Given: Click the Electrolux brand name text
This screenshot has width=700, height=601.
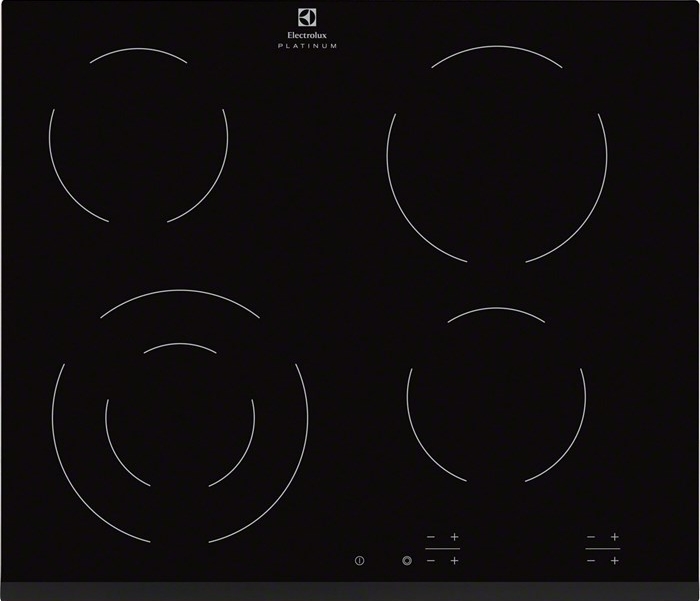Looking at the screenshot, I should (x=307, y=35).
